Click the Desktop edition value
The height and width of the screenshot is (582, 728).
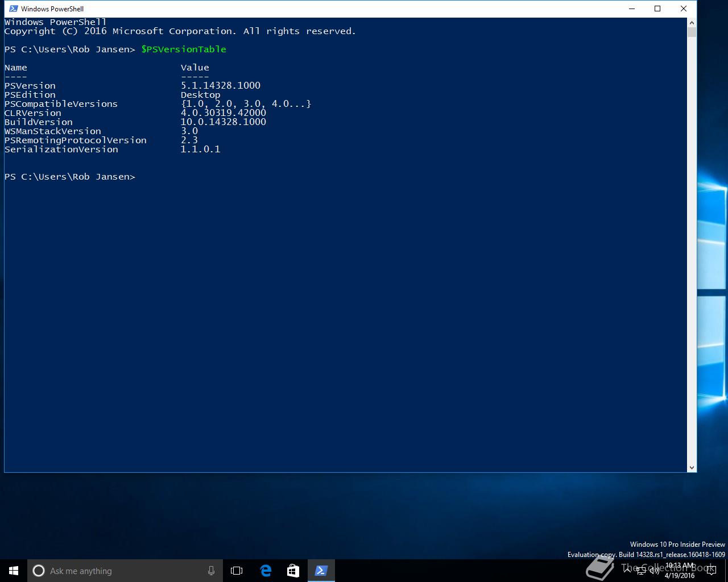[201, 95]
